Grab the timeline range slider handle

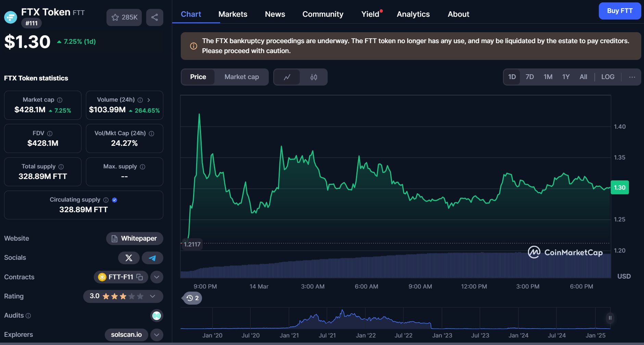coord(610,318)
